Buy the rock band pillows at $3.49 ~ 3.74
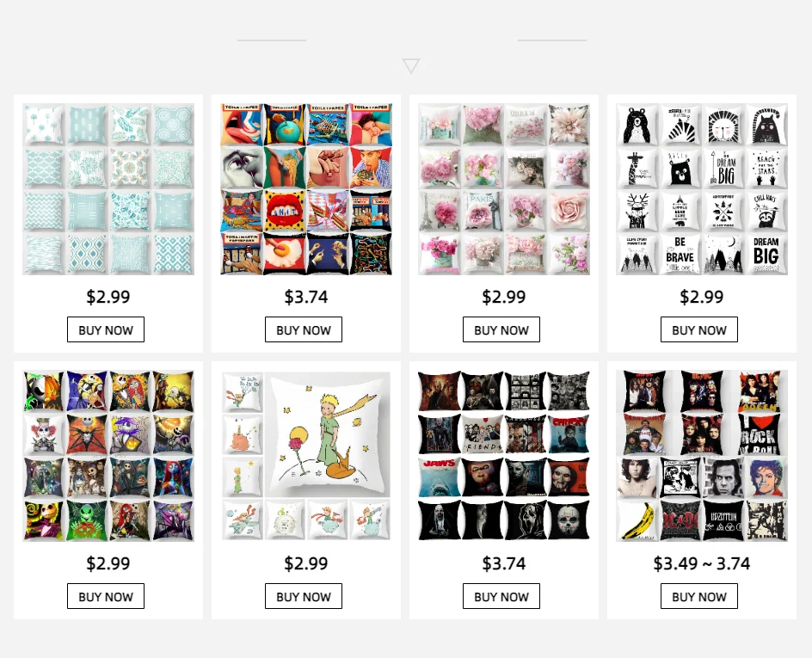This screenshot has height=658, width=812. click(x=699, y=596)
